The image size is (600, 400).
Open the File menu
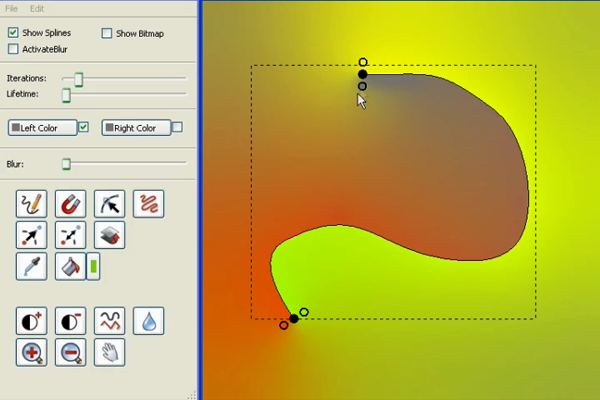point(11,8)
